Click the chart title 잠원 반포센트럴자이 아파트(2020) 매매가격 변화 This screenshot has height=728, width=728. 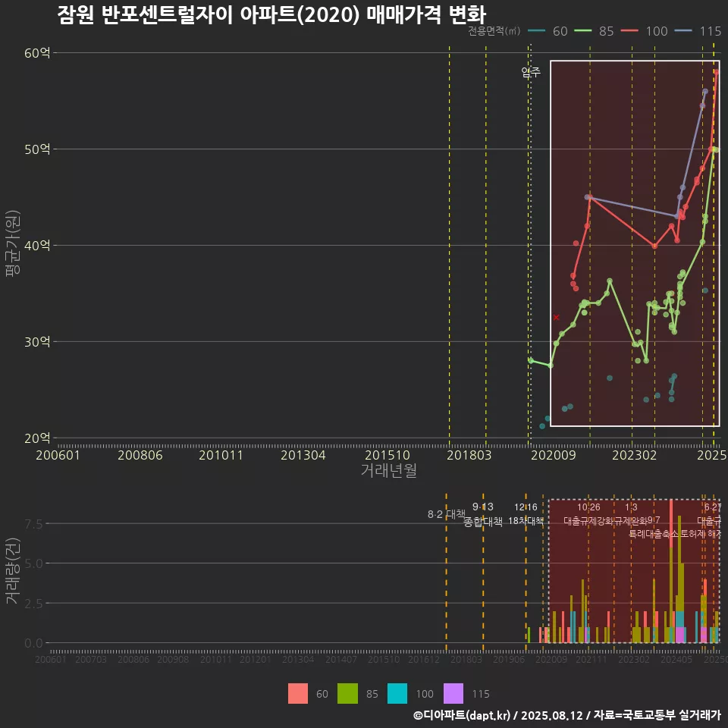[271, 14]
